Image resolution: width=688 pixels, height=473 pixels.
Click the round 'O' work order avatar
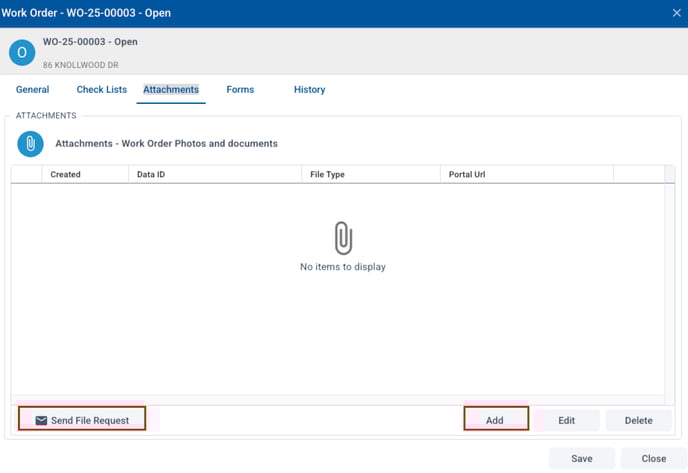pyautogui.click(x=22, y=53)
